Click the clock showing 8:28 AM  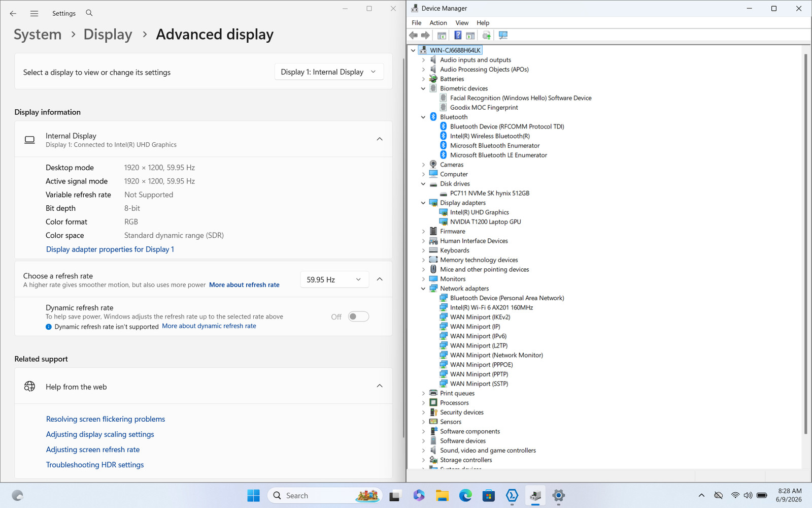[790, 491]
